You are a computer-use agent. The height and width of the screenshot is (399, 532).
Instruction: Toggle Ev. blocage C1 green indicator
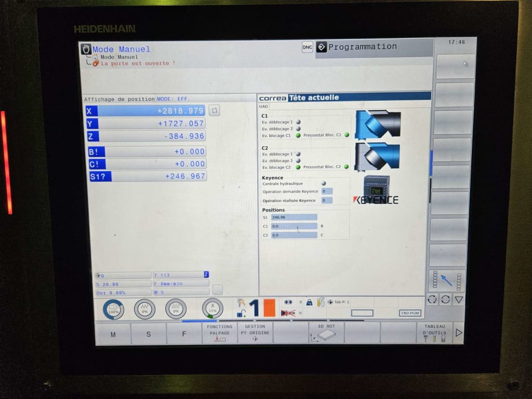tap(299, 135)
